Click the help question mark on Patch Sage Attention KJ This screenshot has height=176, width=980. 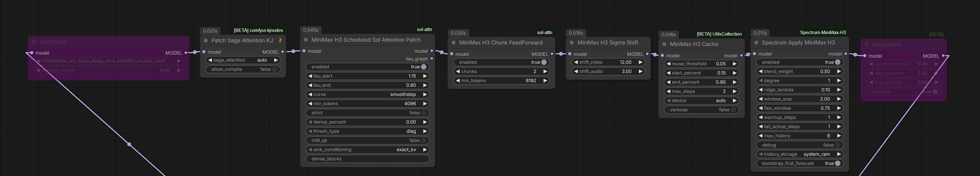coord(280,41)
